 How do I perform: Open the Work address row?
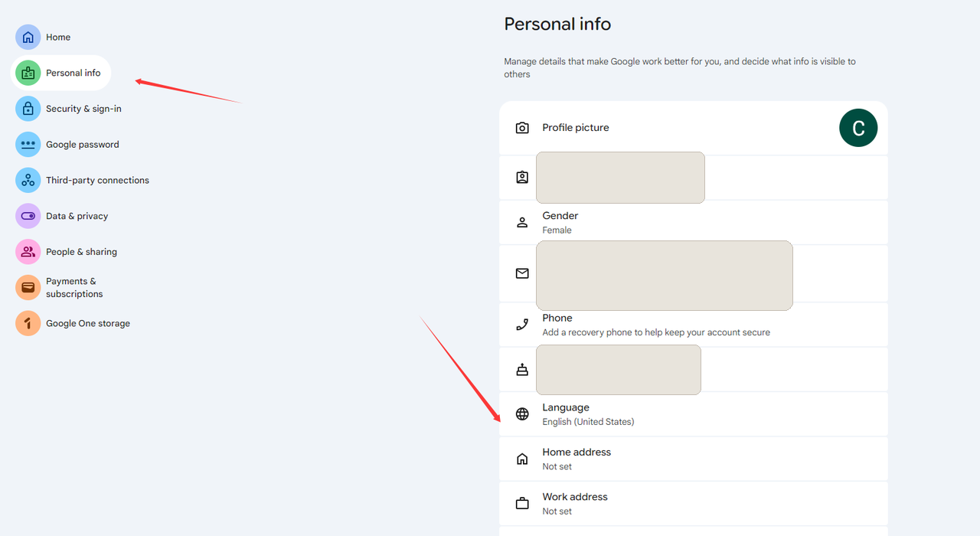coord(694,504)
